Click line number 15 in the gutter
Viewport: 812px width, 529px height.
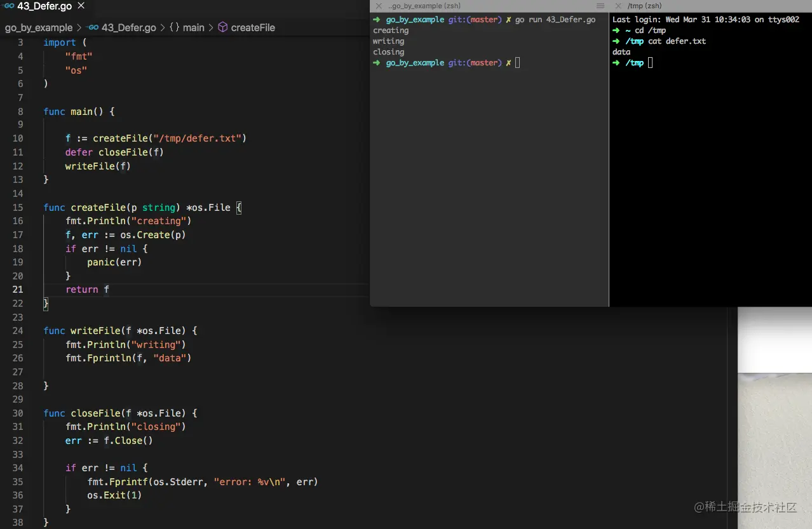[18, 208]
